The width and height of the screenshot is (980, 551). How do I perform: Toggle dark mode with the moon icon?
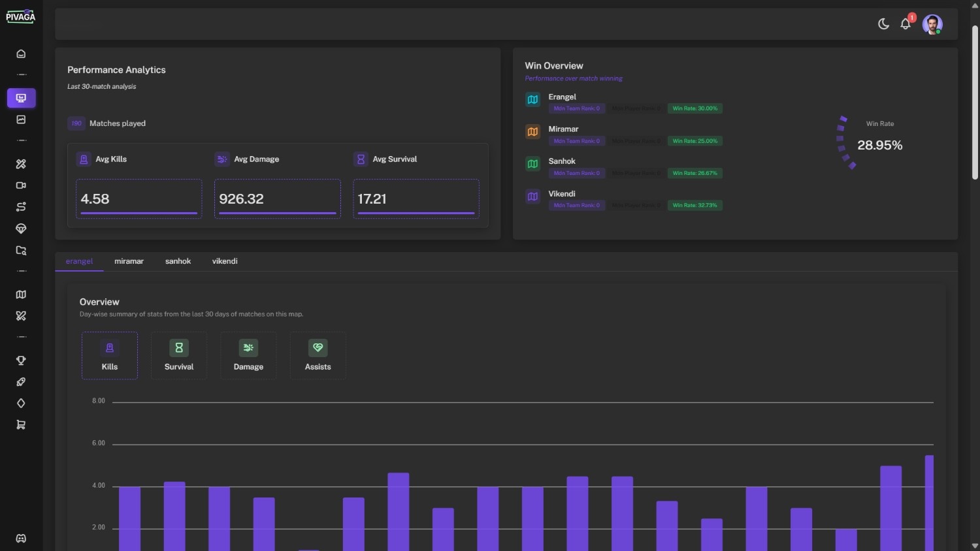point(883,24)
